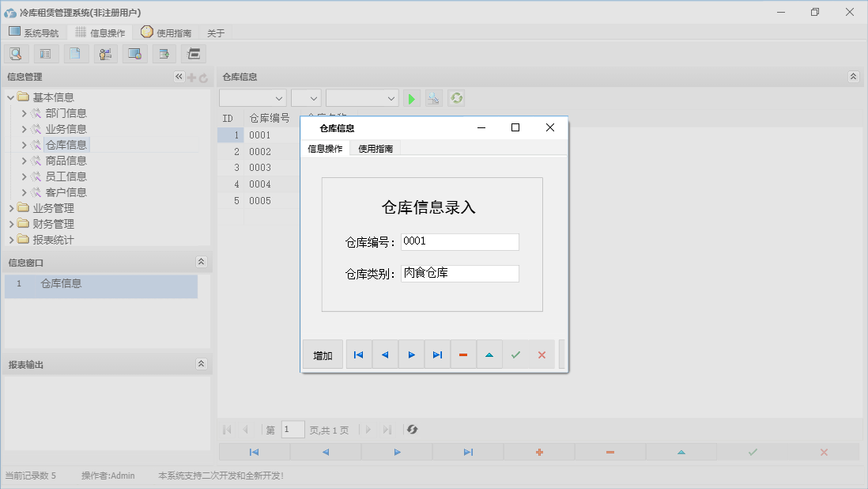The height and width of the screenshot is (489, 868).
Task: Collapse the 信息管理 panel with double-arrow toggle
Action: [x=179, y=77]
